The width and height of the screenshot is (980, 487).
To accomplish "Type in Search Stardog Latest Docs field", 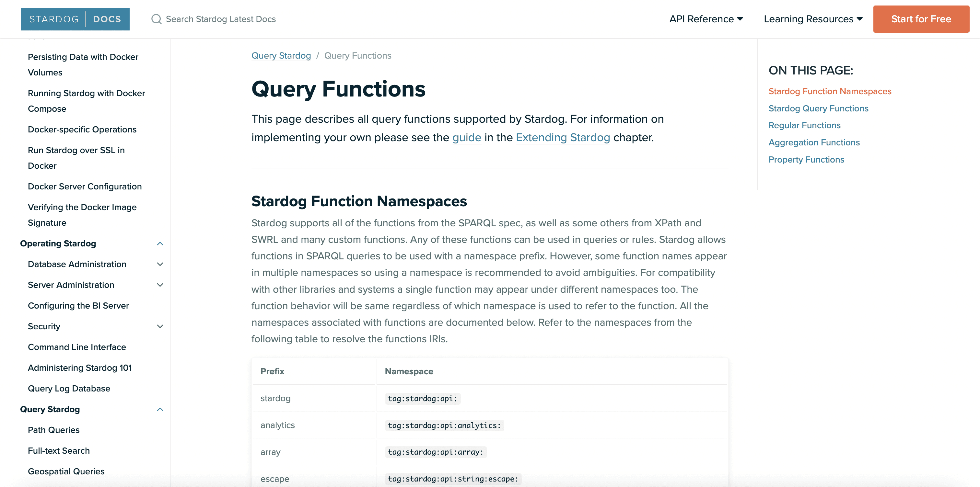I will [221, 19].
